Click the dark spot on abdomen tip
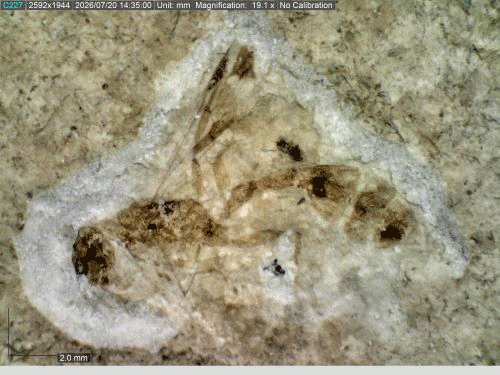The height and width of the screenshot is (375, 500). pyautogui.click(x=391, y=233)
